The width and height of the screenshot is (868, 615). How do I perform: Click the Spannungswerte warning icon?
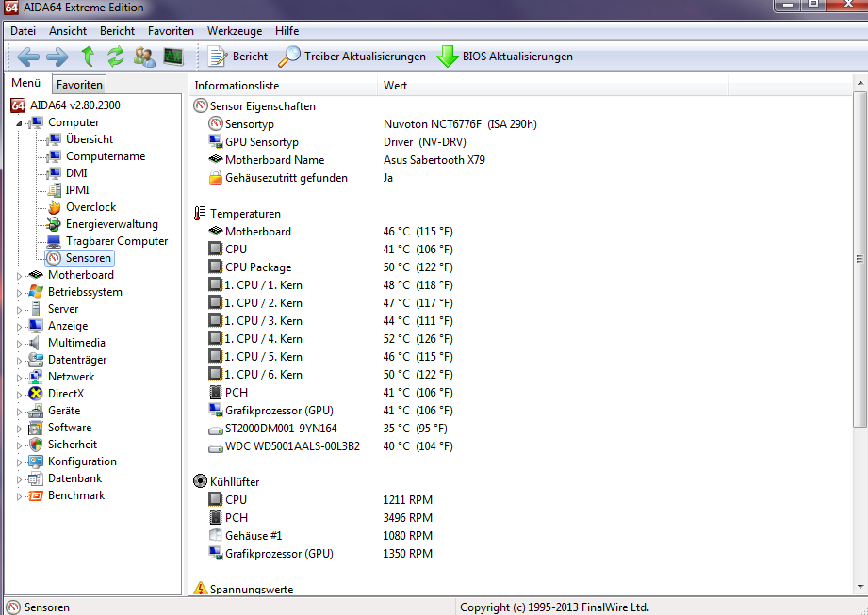pos(201,588)
